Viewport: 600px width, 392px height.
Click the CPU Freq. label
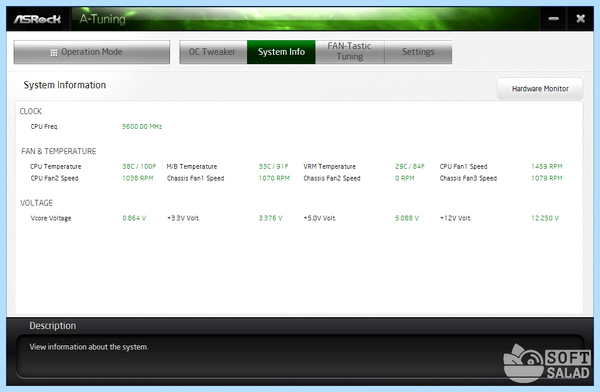[x=44, y=126]
